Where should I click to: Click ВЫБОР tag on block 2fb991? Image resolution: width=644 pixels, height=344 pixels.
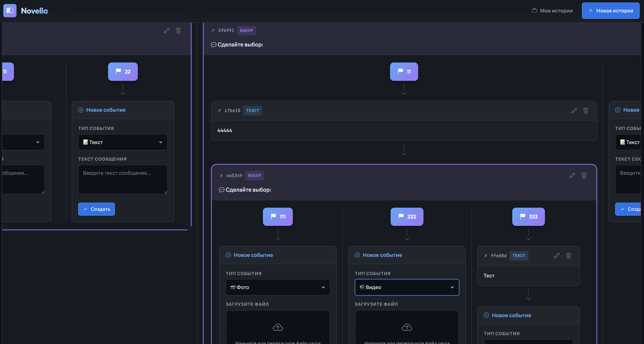click(x=246, y=31)
